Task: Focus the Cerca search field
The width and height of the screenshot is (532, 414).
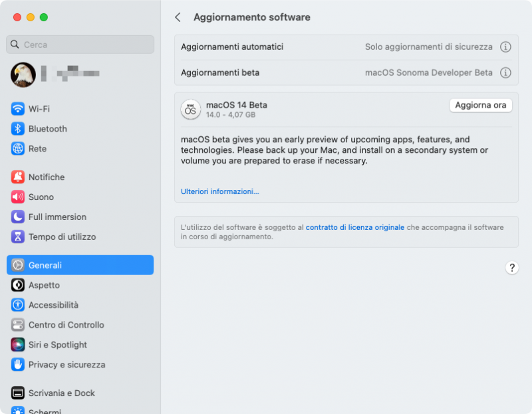Action: click(80, 45)
